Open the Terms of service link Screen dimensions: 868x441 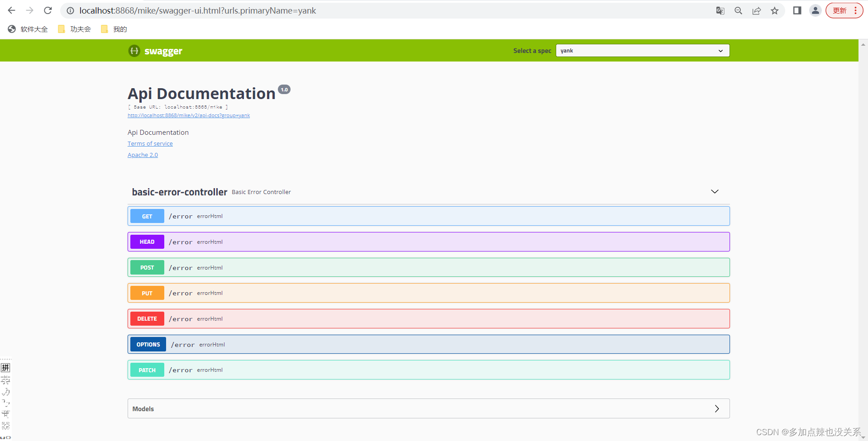(x=150, y=143)
